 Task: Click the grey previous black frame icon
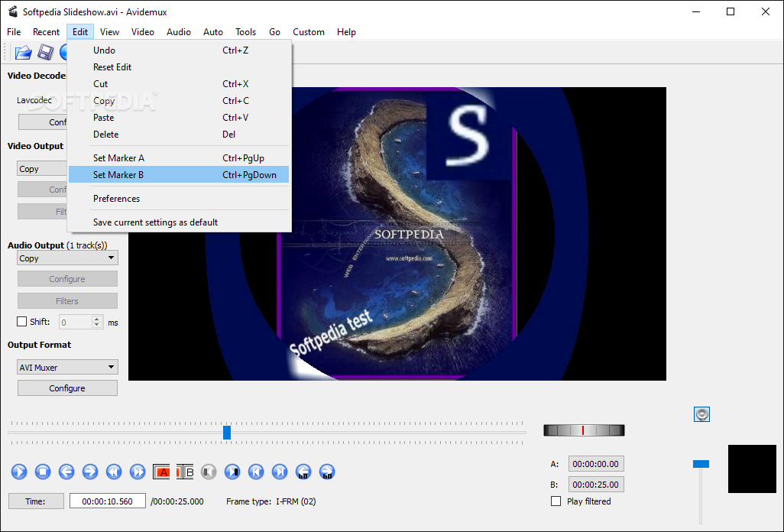209,472
